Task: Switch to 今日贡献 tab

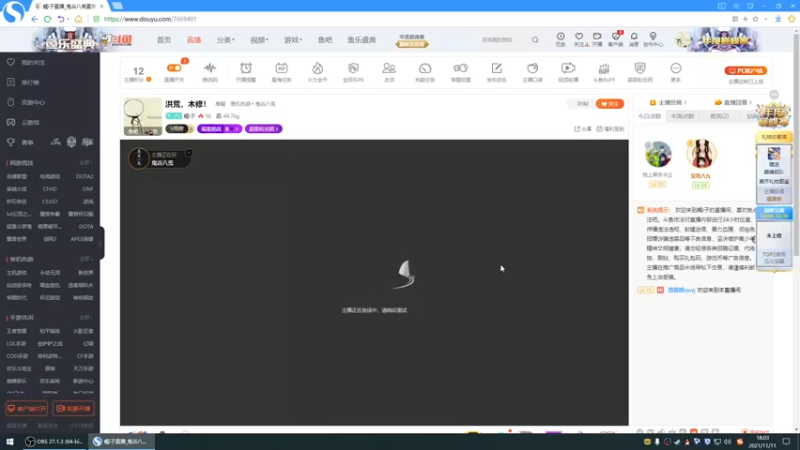Action: tap(649, 116)
